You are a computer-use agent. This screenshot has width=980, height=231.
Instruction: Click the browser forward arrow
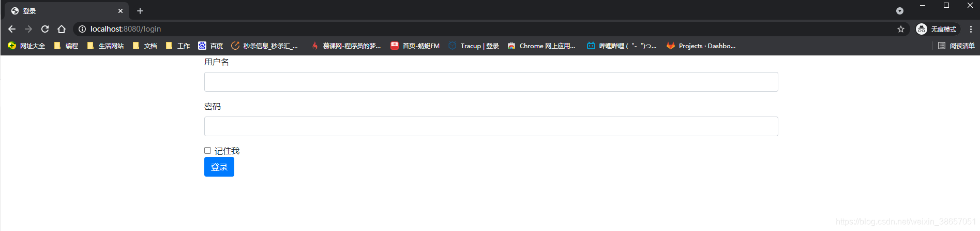[28, 29]
